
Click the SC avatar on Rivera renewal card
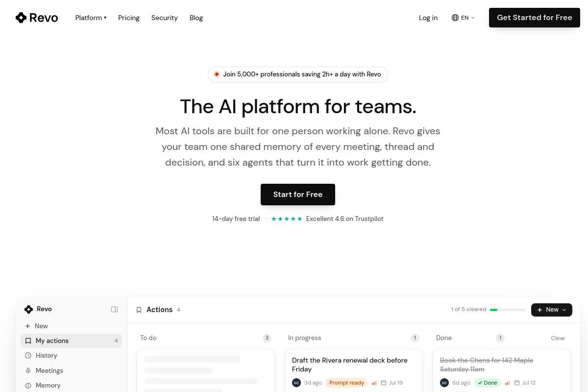click(x=296, y=383)
